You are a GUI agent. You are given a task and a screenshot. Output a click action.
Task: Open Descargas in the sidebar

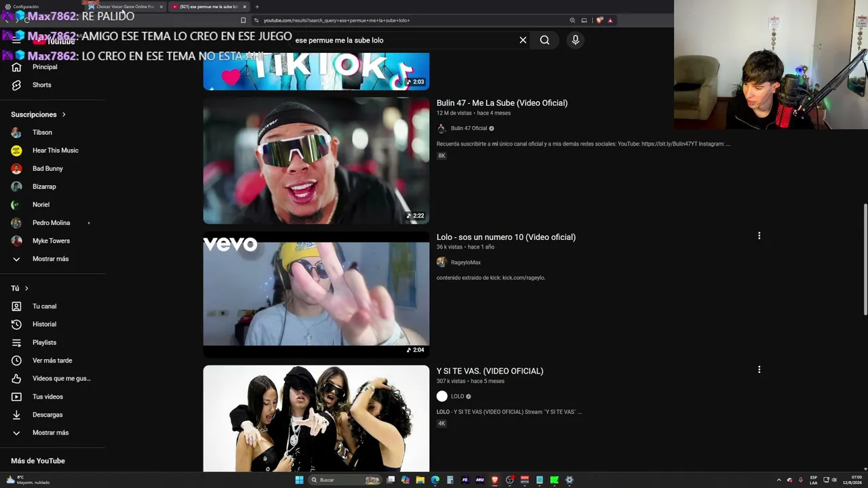click(x=47, y=415)
